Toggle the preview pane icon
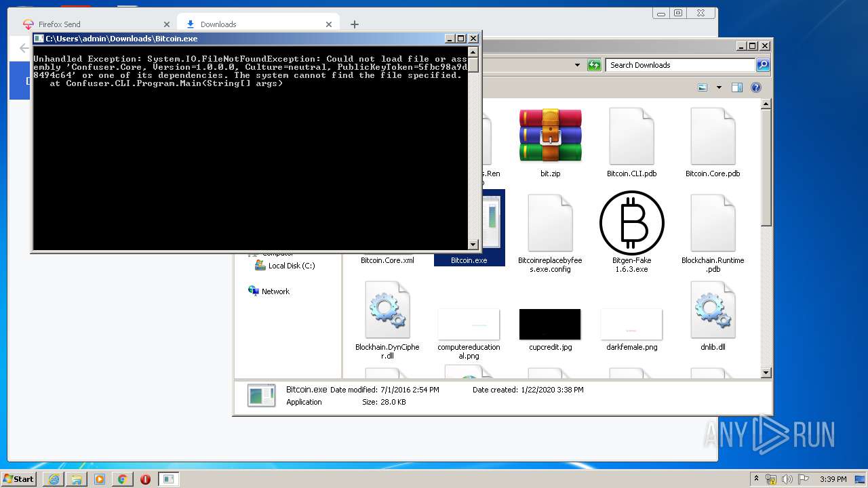 click(x=737, y=87)
